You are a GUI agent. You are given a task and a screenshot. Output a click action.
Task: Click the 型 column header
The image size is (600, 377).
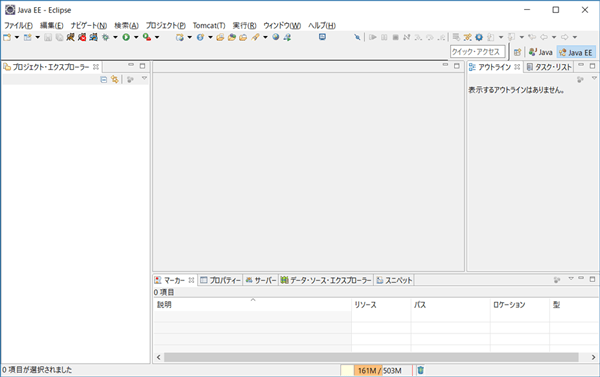574,305
